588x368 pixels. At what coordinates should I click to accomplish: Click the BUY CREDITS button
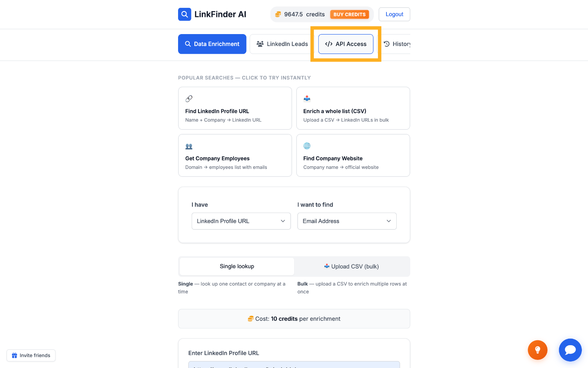[x=350, y=14]
